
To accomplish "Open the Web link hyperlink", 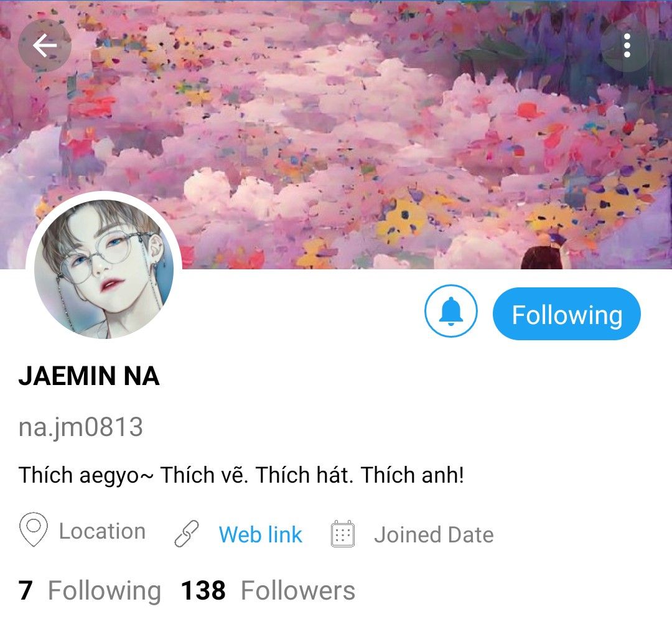I will (x=260, y=535).
